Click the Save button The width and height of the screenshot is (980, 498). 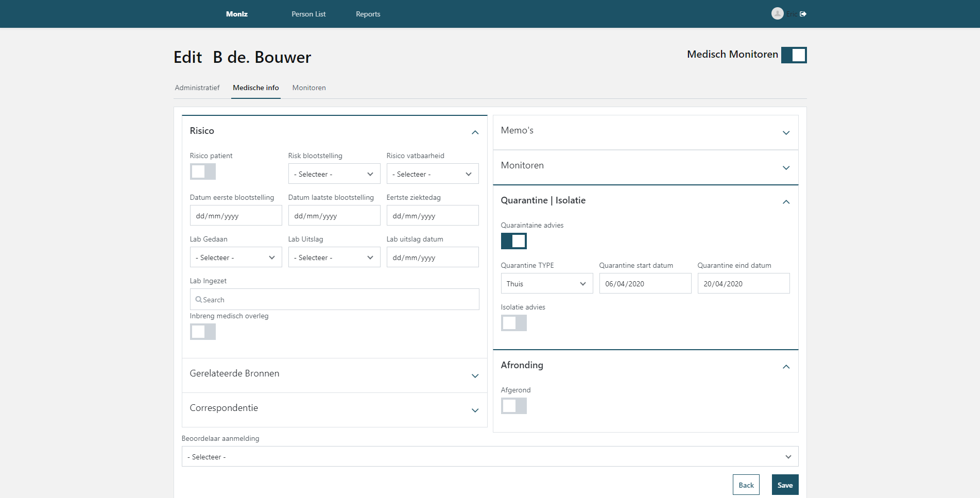(785, 485)
